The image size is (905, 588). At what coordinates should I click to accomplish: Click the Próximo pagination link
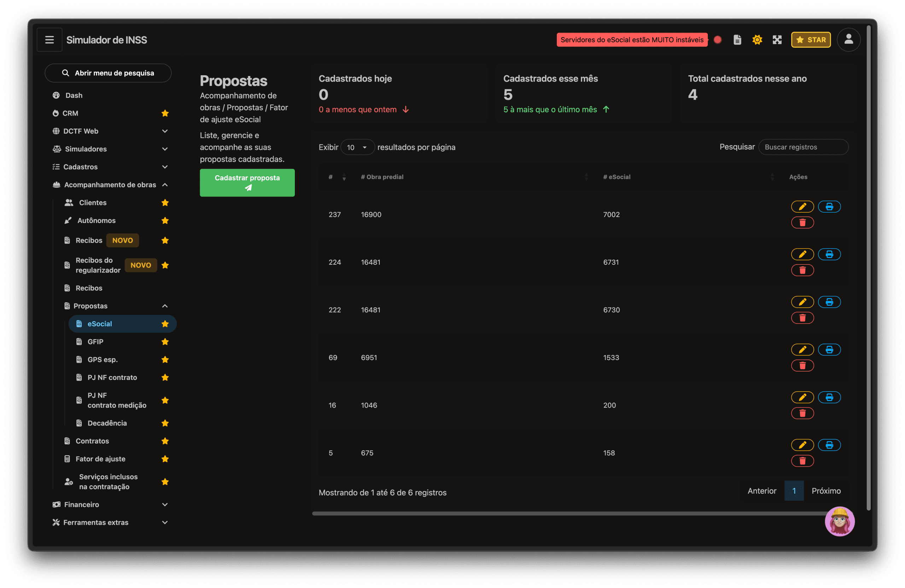point(826,491)
